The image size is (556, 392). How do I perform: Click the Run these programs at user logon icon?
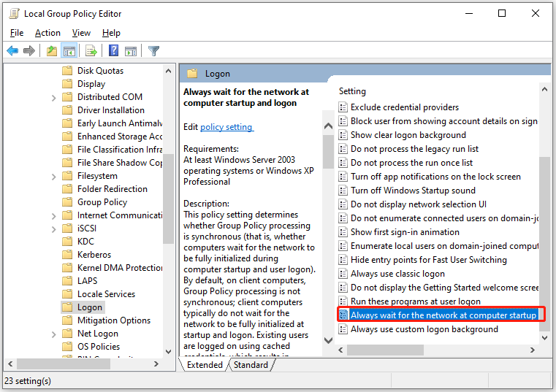pyautogui.click(x=343, y=301)
